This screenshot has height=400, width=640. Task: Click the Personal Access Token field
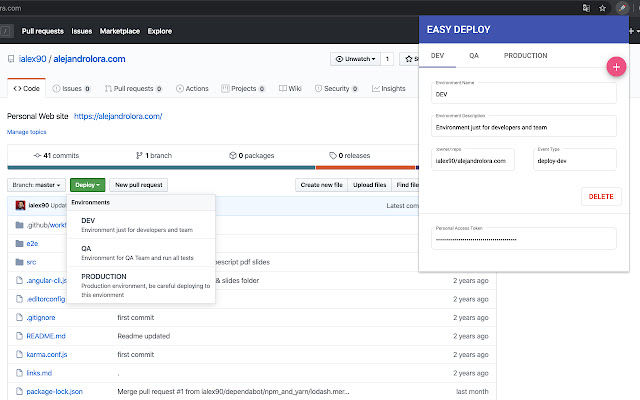(x=524, y=238)
